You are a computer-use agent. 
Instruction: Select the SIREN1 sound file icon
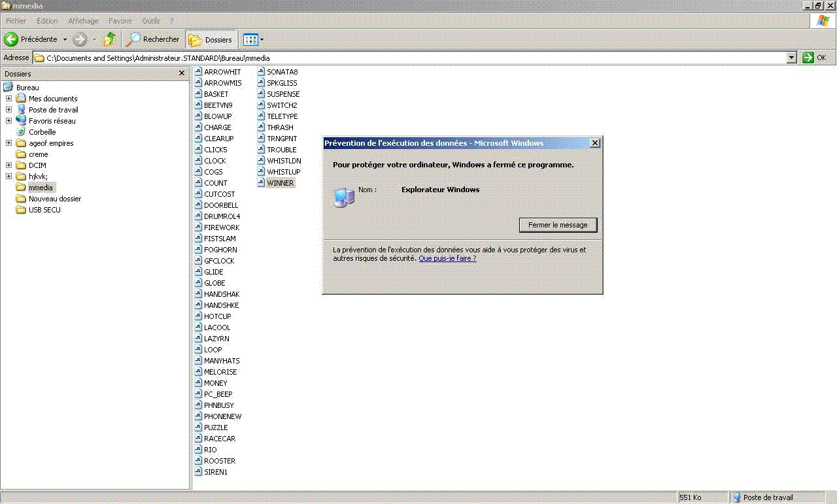[x=199, y=472]
